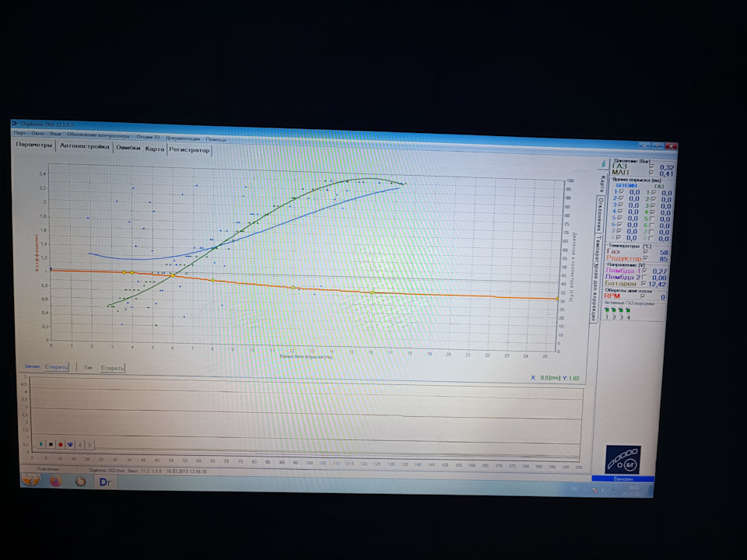This screenshot has width=747, height=560.
Task: Stop the recorder with the black square
Action: coord(51,444)
